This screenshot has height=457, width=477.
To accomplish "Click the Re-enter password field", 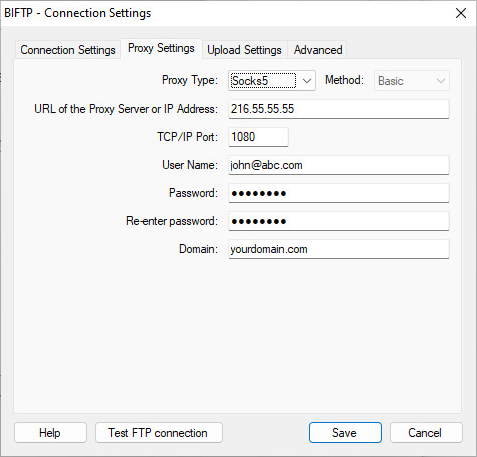I will pyautogui.click(x=339, y=221).
